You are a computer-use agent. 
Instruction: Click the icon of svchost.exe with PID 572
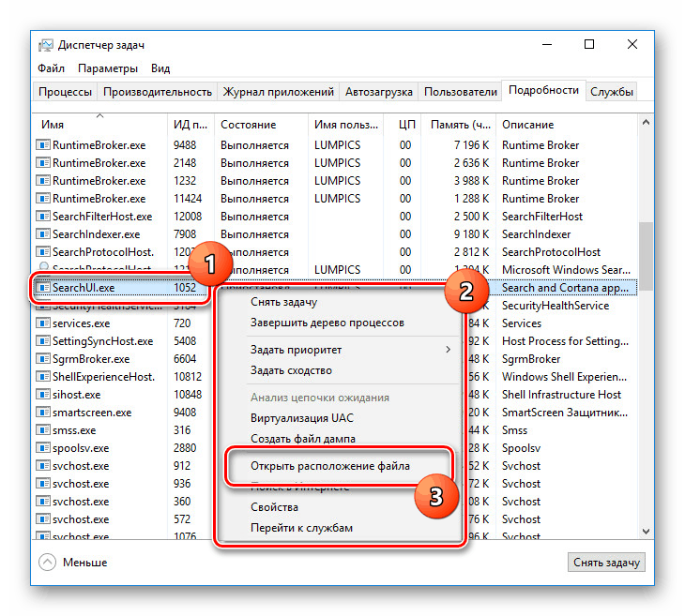click(x=43, y=519)
